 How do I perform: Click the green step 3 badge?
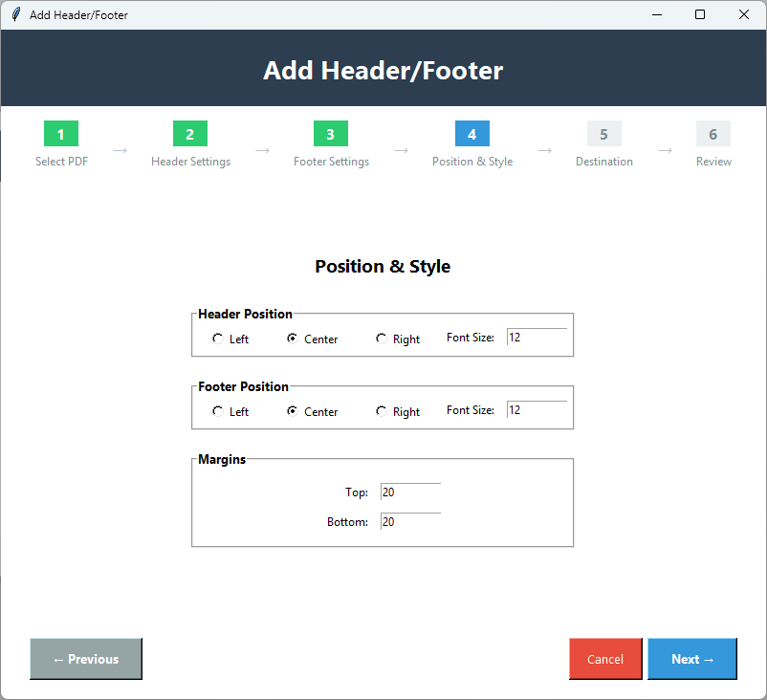click(330, 134)
